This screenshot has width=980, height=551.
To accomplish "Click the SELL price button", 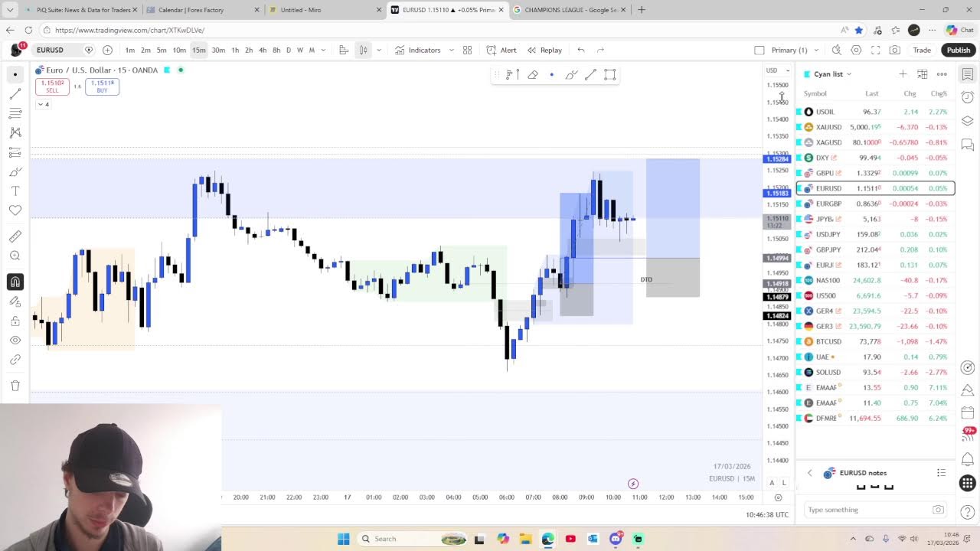I will pyautogui.click(x=52, y=86).
